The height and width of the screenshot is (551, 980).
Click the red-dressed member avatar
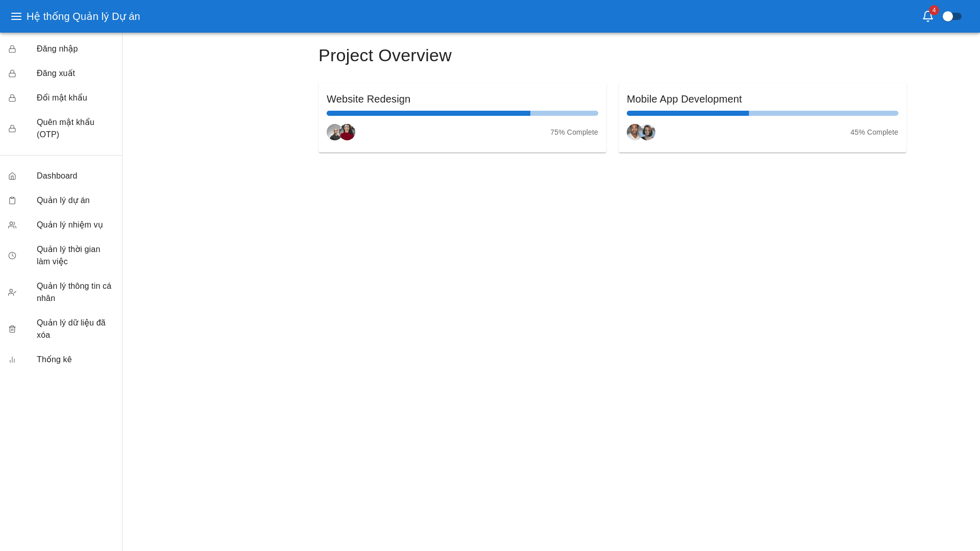(349, 132)
